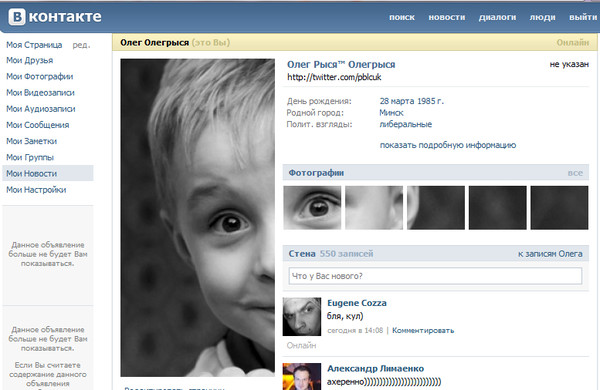Open Eugene Cozza's profile name link
Viewport: 600px width, 390px height.
(357, 303)
